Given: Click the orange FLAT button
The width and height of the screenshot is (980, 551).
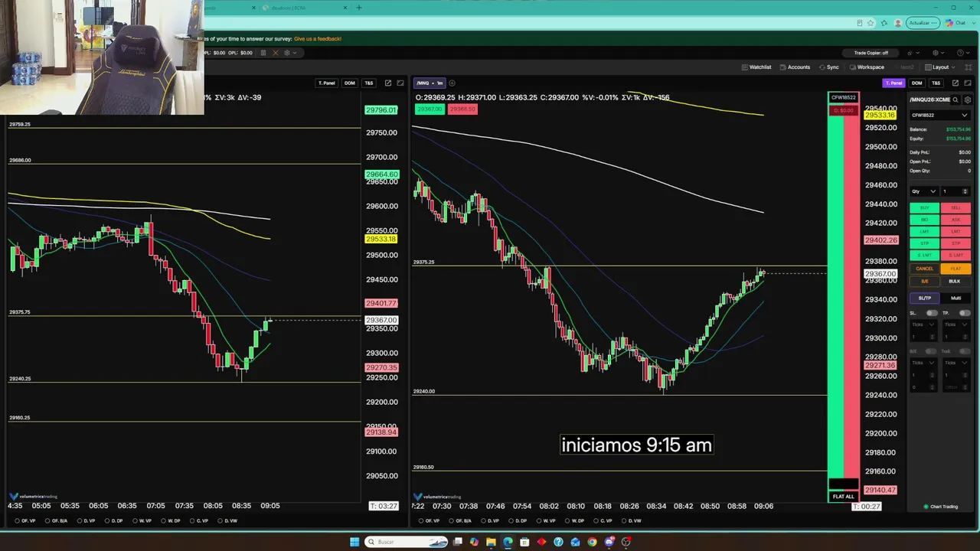Looking at the screenshot, I should coord(955,269).
